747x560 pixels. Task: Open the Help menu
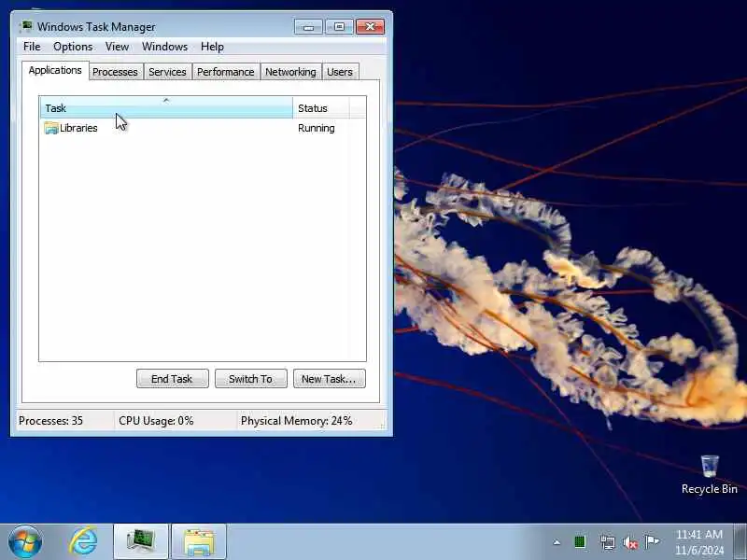tap(212, 47)
